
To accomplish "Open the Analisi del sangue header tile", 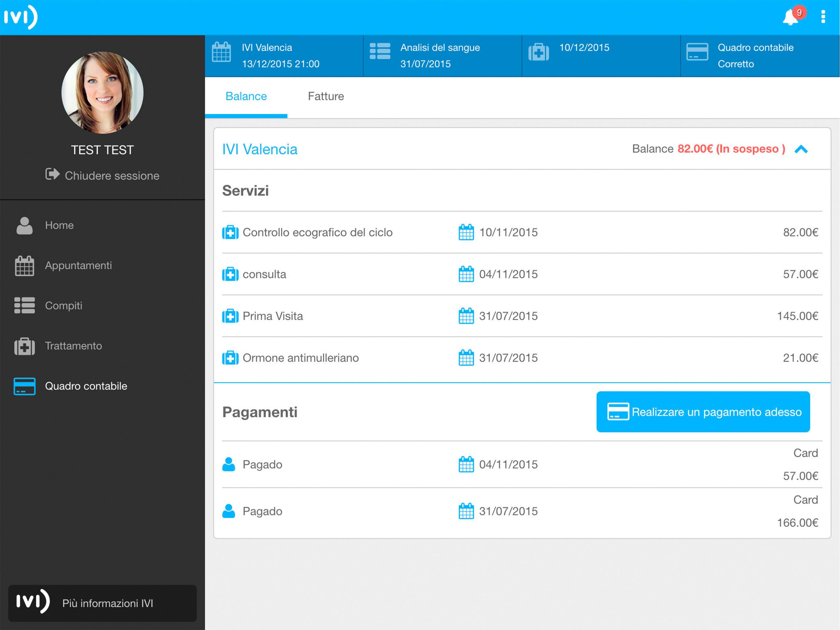I will [442, 56].
